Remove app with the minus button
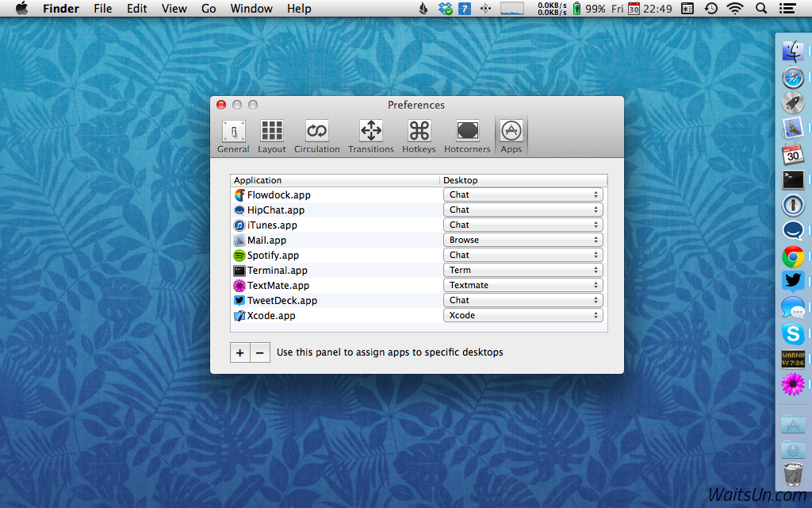812x508 pixels. [x=260, y=353]
